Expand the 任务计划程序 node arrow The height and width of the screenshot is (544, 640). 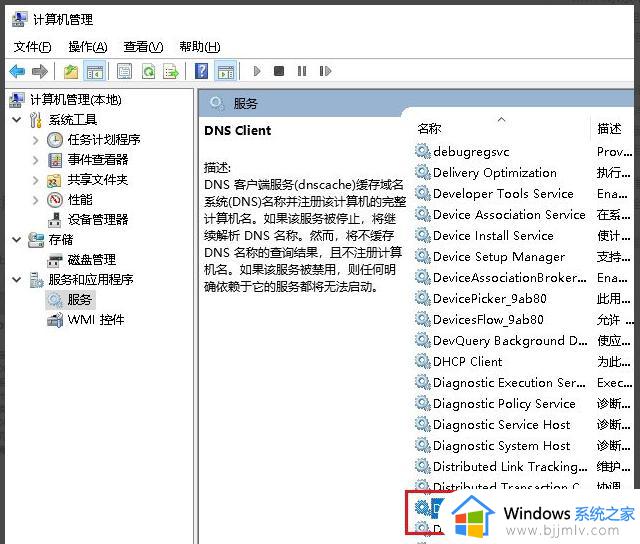[36, 140]
